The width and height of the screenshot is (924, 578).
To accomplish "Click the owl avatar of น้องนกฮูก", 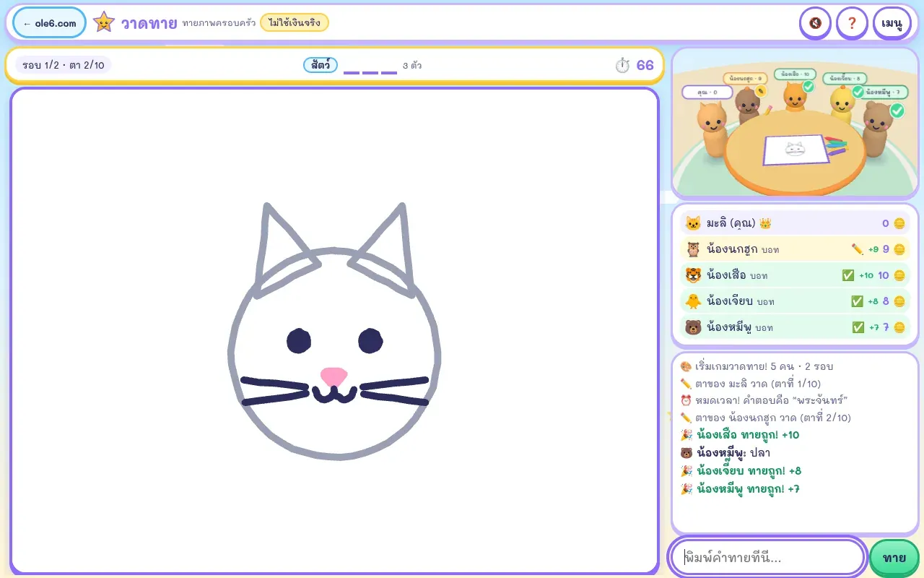I will click(693, 249).
